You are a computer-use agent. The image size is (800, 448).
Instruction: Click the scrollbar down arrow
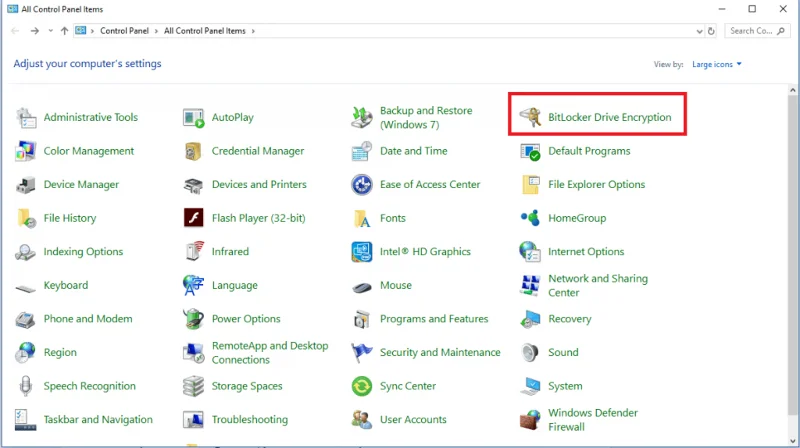point(792,442)
